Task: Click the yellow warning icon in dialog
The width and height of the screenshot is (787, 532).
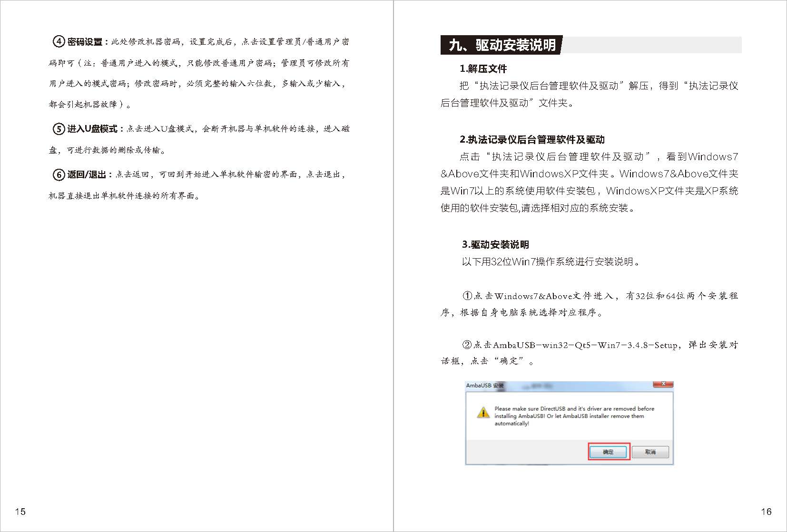Action: tap(483, 412)
